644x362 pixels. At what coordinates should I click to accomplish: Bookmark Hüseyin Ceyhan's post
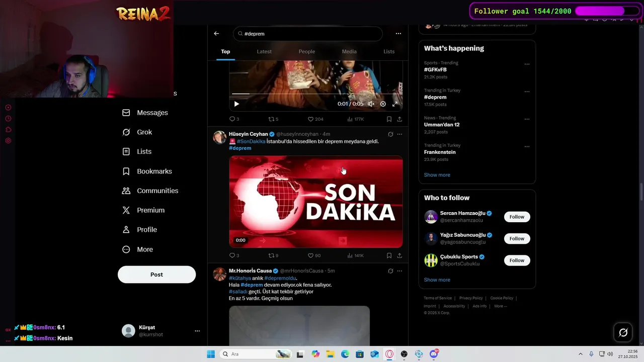point(389,255)
